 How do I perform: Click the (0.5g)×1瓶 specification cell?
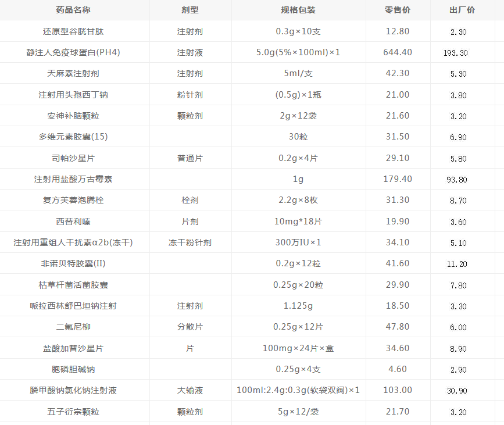(298, 95)
